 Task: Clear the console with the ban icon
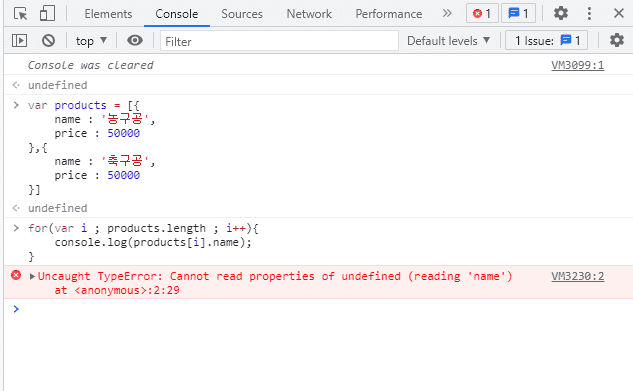pyautogui.click(x=48, y=40)
